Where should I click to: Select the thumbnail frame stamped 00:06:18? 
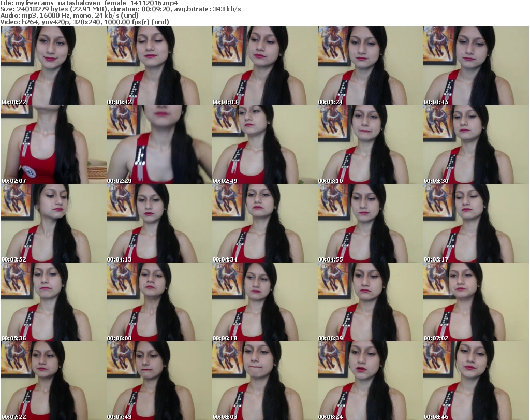tap(264, 302)
